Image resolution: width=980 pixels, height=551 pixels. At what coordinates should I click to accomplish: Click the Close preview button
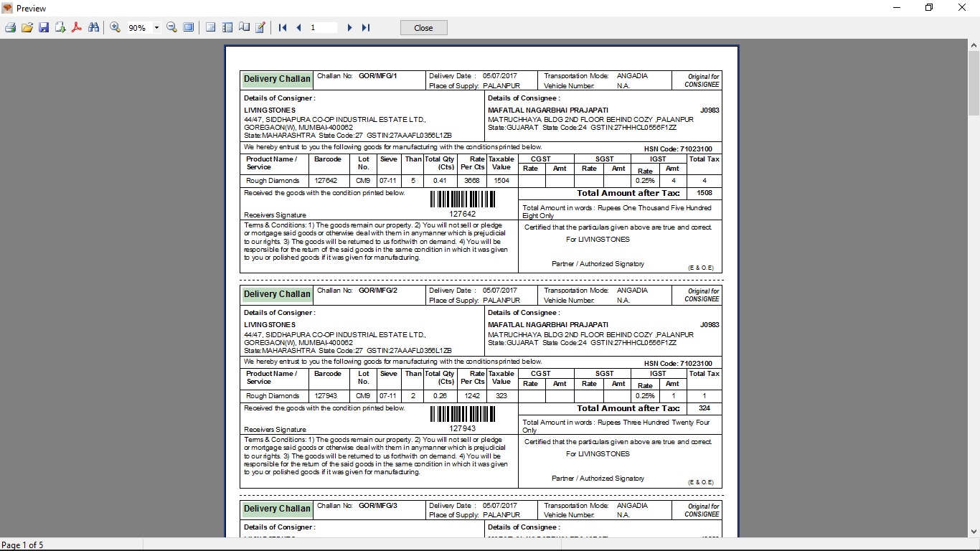pyautogui.click(x=423, y=27)
